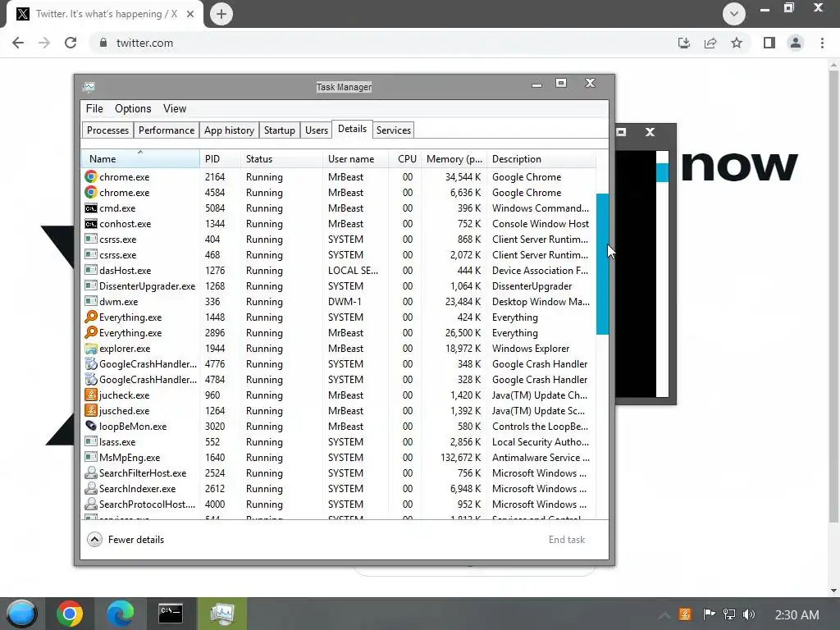Select the Everything.exe icon for PID 2896
840x630 pixels.
point(91,333)
